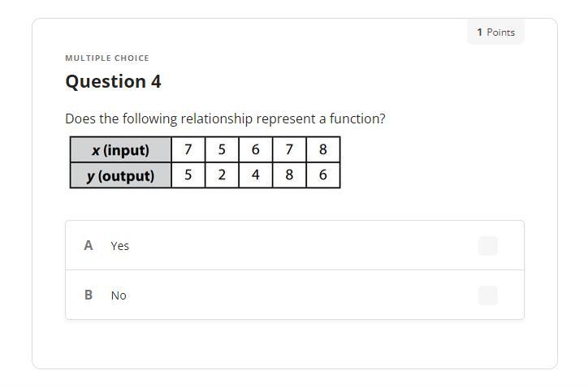Click the letter B option label
Viewport: 588px width, 388px height.
click(x=89, y=295)
